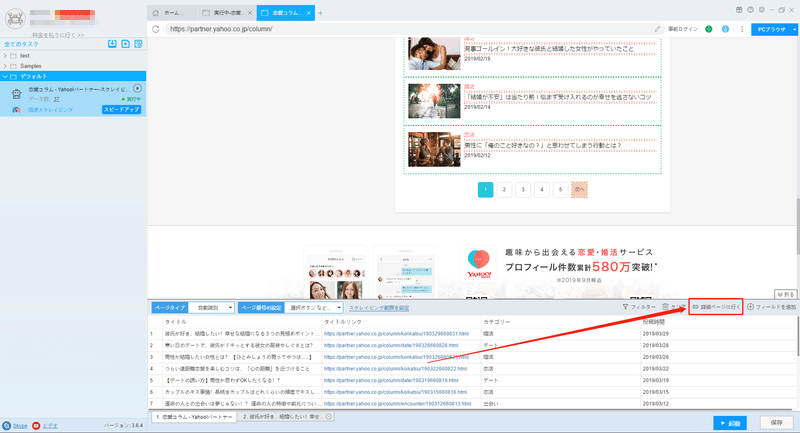Click the gift icon in title bar
Screen dimensions: 800x433
coord(739,10)
